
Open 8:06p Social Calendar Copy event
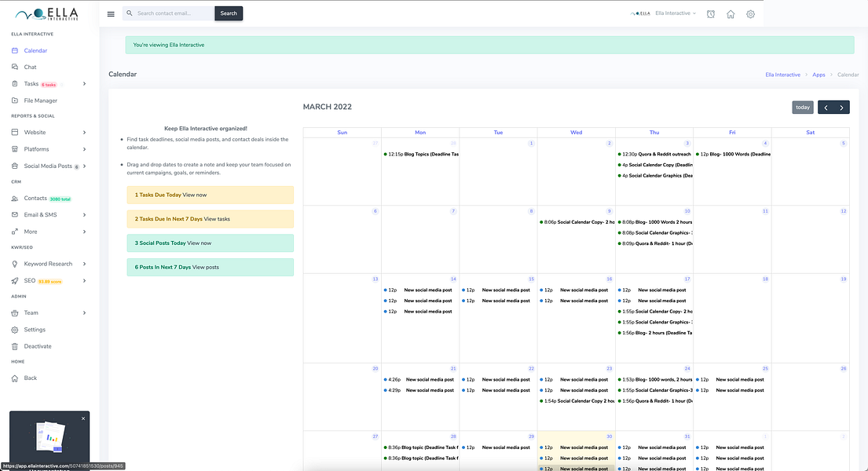(577, 222)
